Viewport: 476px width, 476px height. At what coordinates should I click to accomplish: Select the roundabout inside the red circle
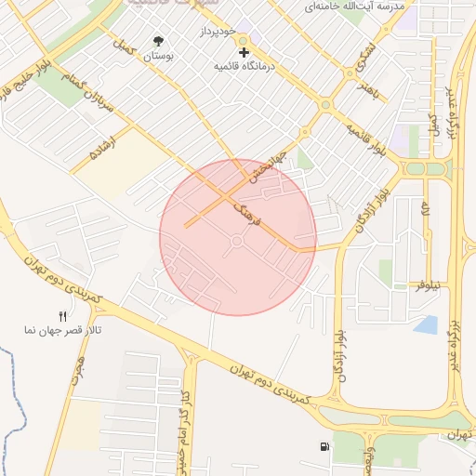pos(237,241)
